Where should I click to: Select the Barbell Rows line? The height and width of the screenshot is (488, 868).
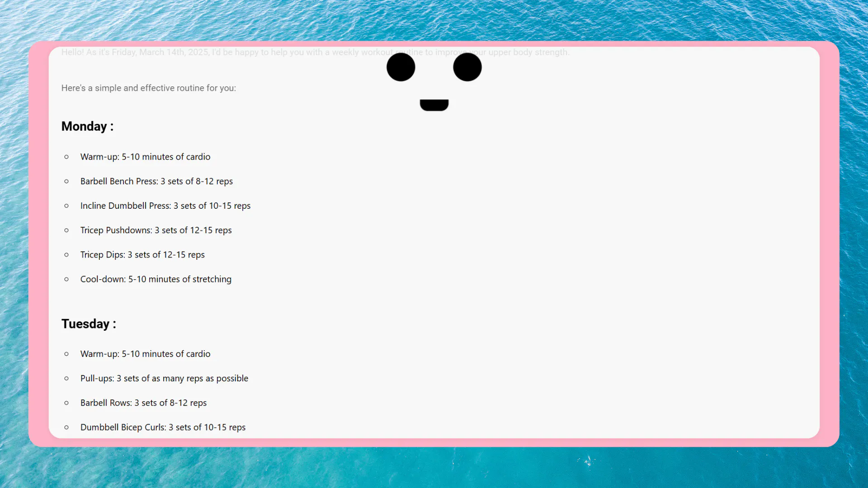(143, 403)
